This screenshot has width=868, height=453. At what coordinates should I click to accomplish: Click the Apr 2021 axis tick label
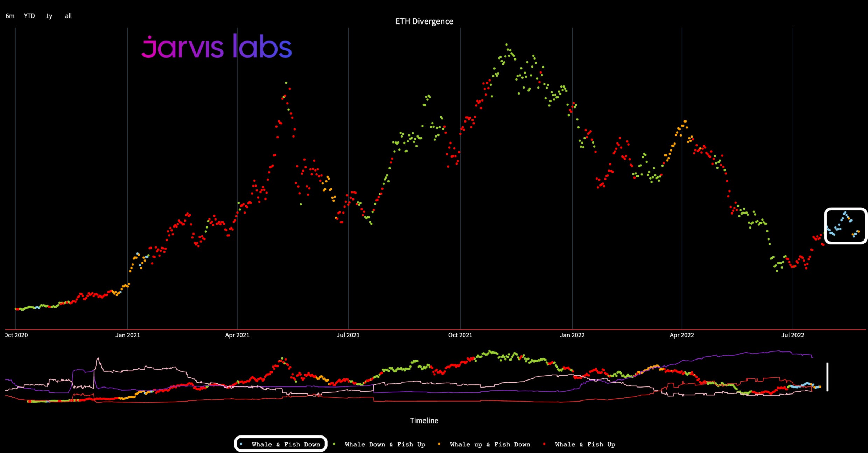237,335
